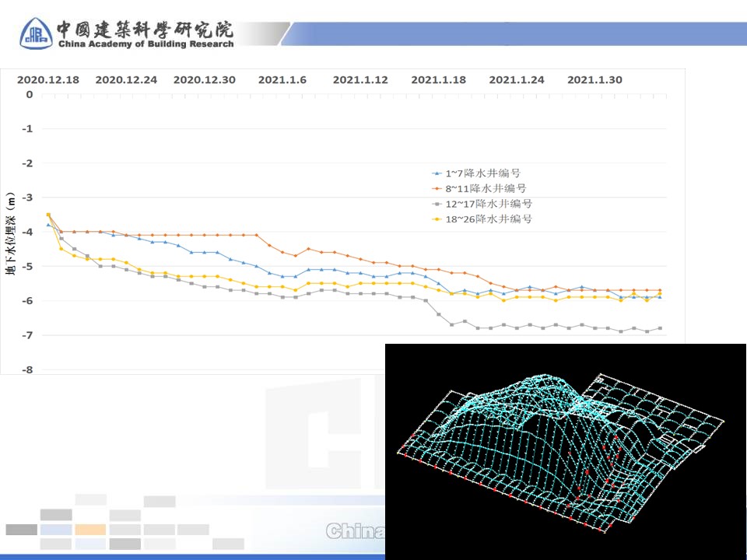Click the 'China Academy of Building Research' text
The image size is (747, 560).
pos(145,44)
